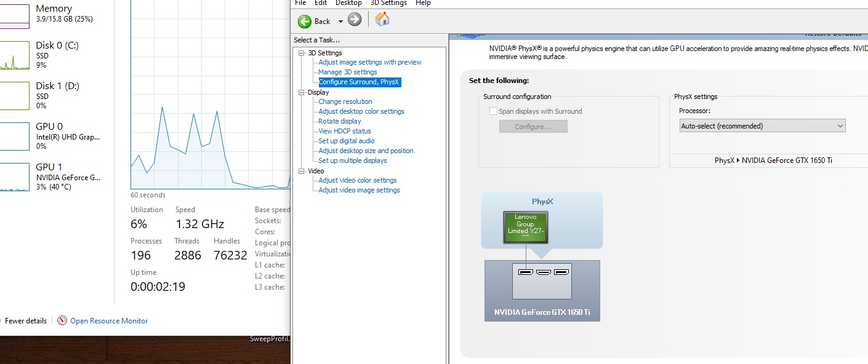Open the Edit menu
This screenshot has width=868, height=364.
321,3
